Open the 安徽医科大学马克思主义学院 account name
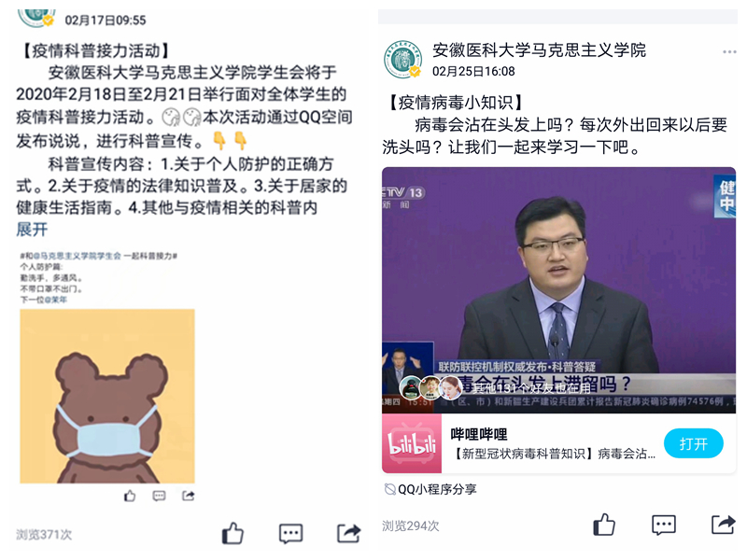Screen dimensions: 747x560 (x=539, y=50)
